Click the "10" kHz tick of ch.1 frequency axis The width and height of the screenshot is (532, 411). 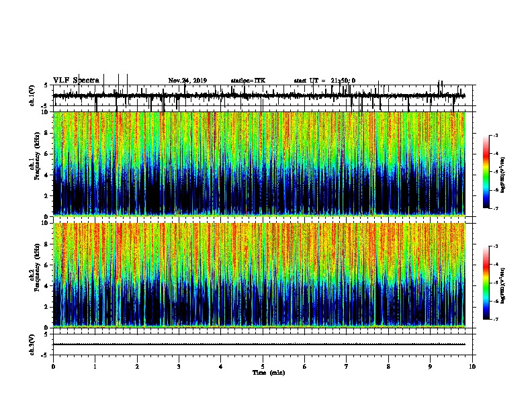pos(46,112)
